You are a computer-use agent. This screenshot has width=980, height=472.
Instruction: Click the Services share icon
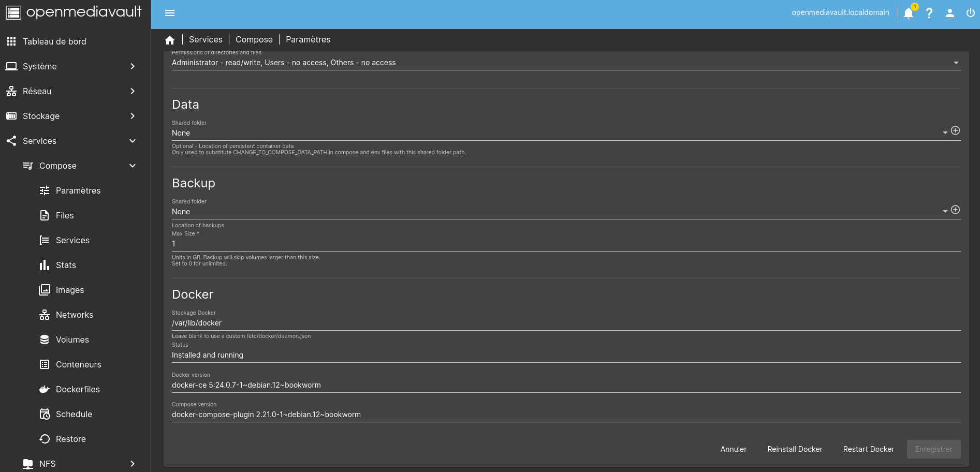(11, 141)
